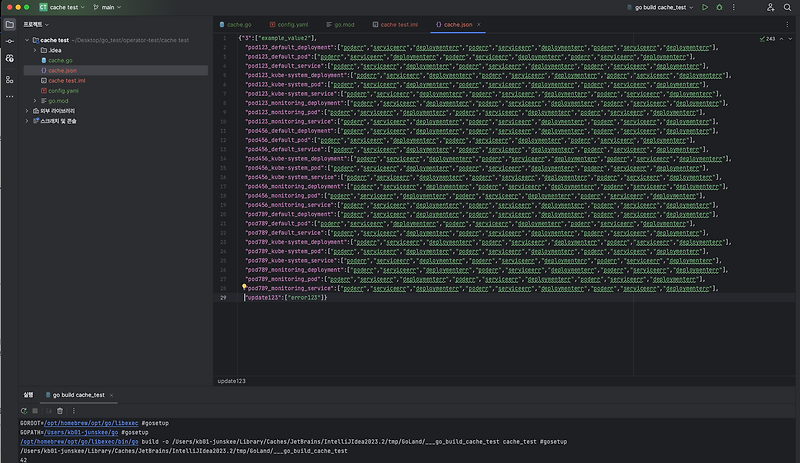Switch to the config.yaml editor tab
Viewport: 800px width, 463px height.
click(294, 22)
